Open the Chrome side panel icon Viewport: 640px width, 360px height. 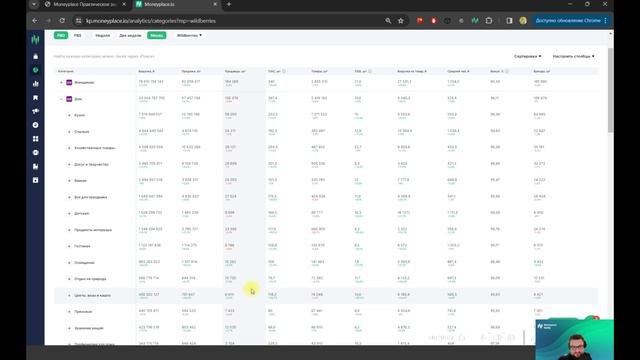(x=509, y=20)
